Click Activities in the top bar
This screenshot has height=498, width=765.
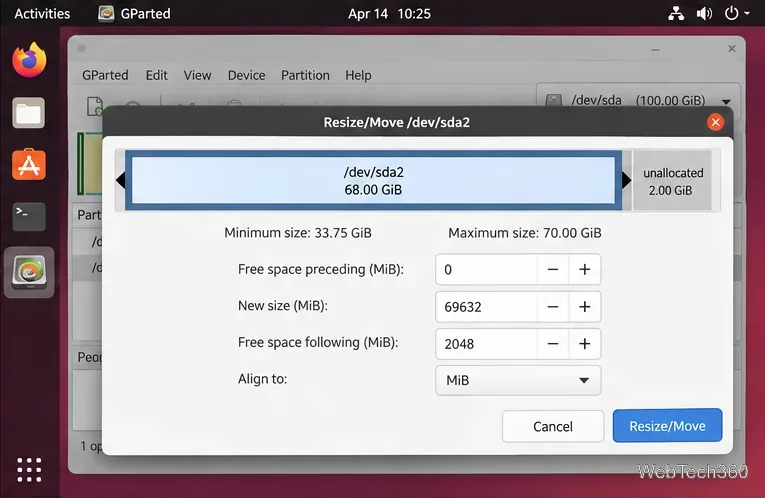pyautogui.click(x=42, y=13)
